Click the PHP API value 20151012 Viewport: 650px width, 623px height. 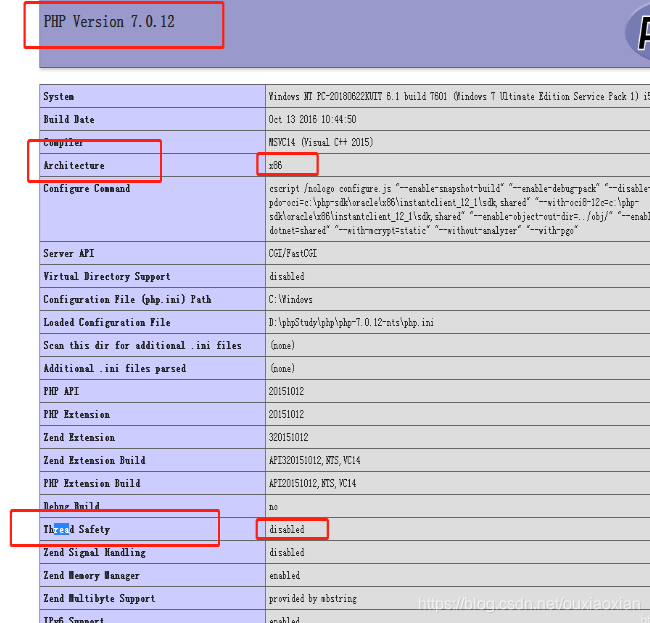286,391
